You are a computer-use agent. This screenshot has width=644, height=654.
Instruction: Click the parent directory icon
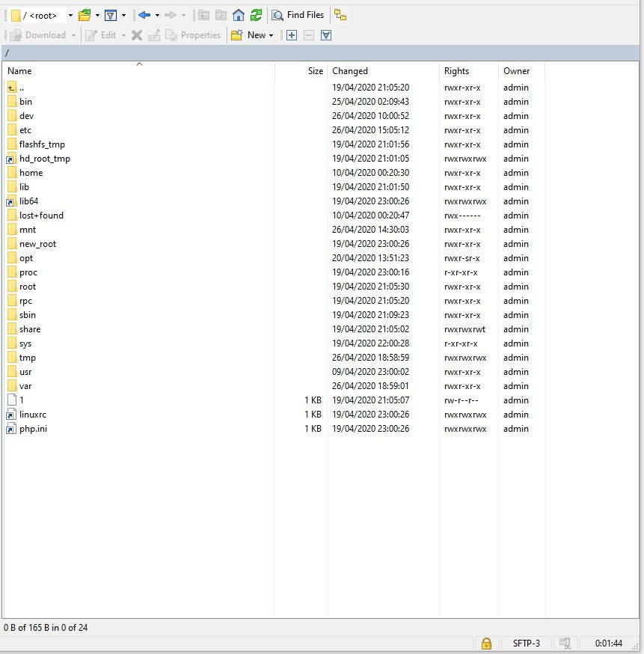click(x=203, y=16)
